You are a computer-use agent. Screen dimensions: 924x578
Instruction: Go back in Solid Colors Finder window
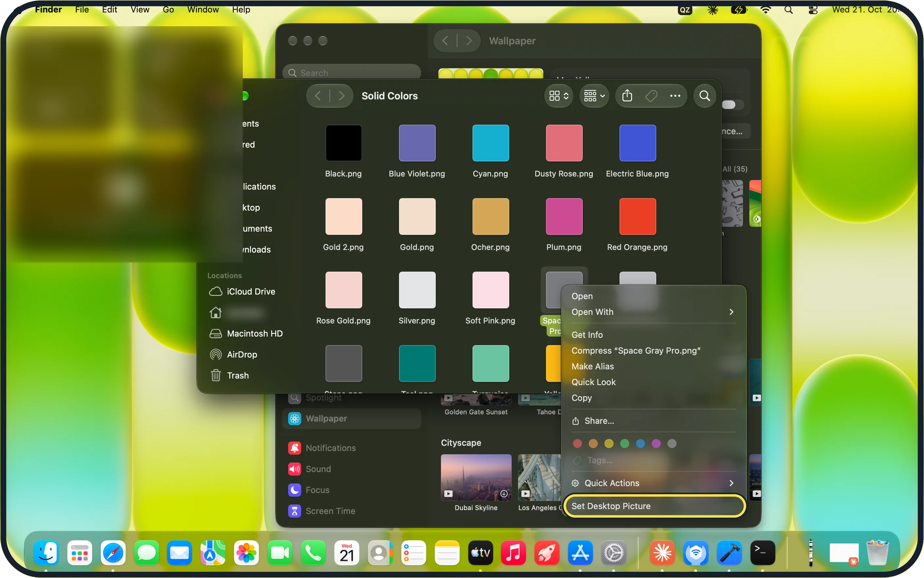point(318,95)
